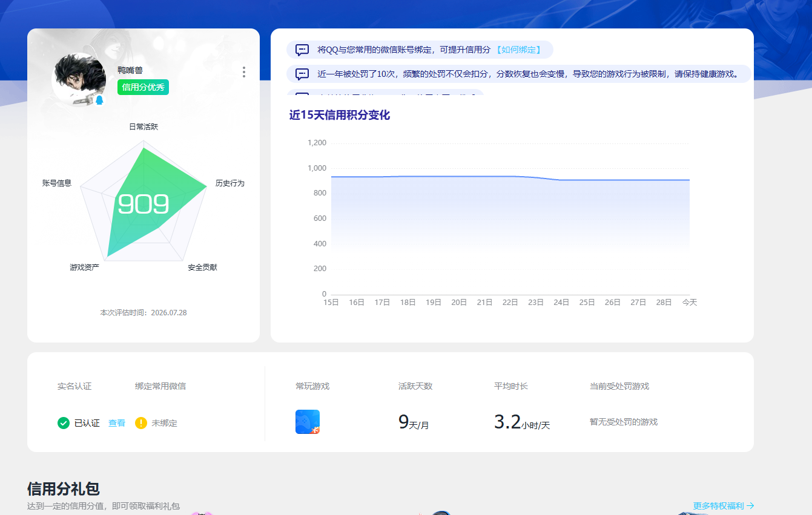The height and width of the screenshot is (515, 812).
Task: Click the 平均时长 label
Action: pyautogui.click(x=511, y=386)
